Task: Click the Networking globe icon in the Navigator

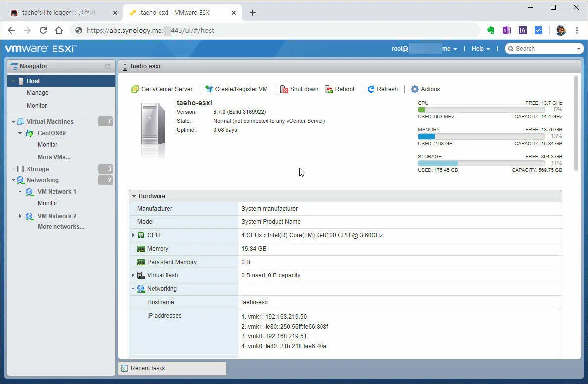Action: pos(21,180)
